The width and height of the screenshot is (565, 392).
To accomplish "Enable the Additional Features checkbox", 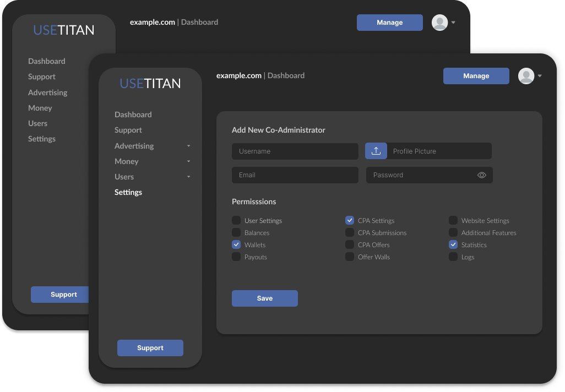I will click(453, 232).
